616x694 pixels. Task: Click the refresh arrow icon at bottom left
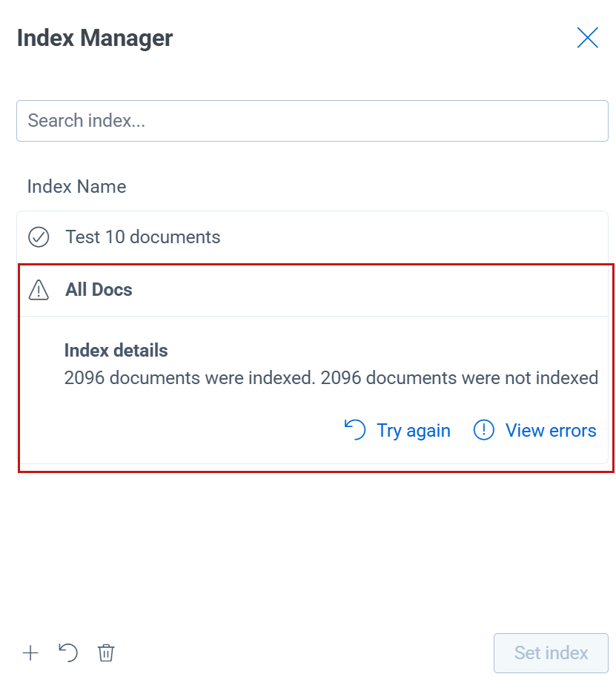(68, 653)
